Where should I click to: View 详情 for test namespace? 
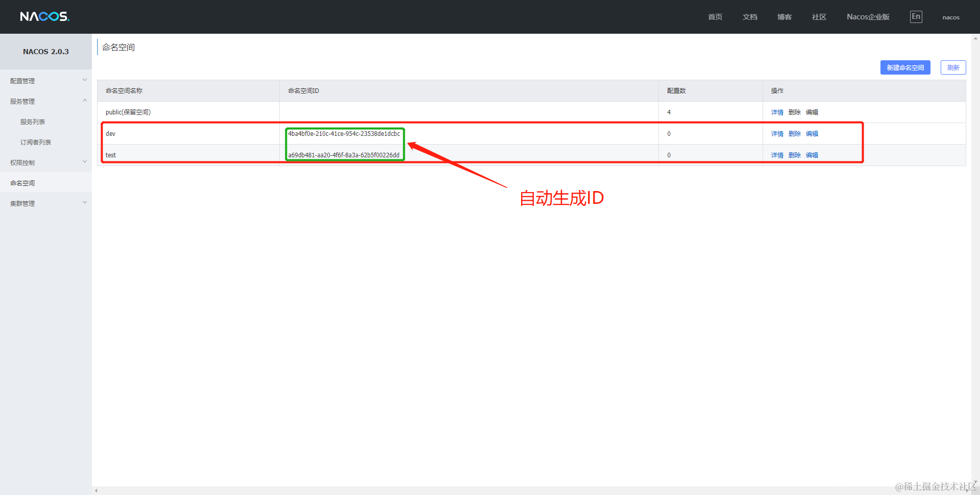(x=777, y=155)
